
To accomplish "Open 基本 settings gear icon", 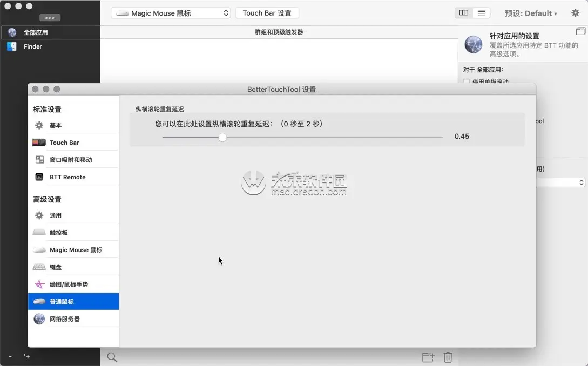I will tap(39, 125).
